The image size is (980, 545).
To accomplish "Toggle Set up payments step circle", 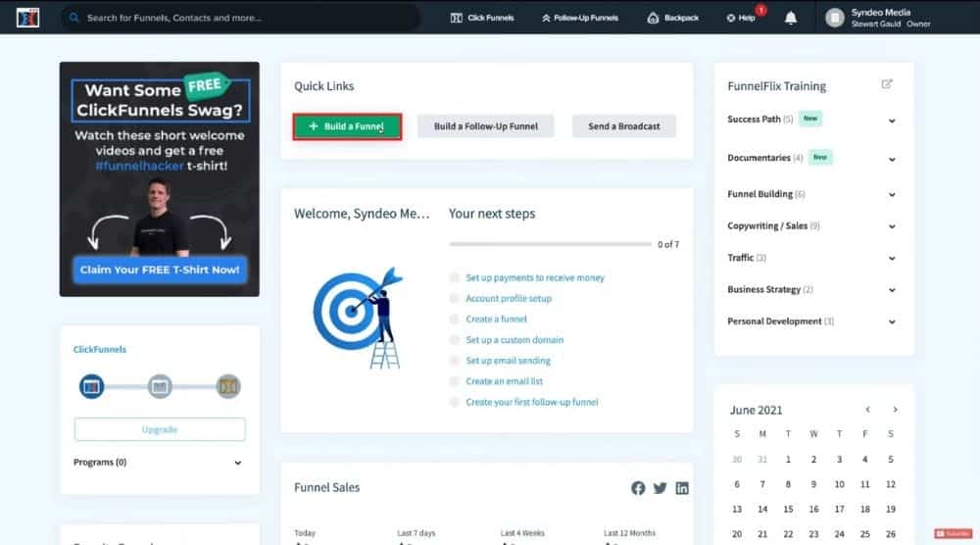I will [x=455, y=277].
